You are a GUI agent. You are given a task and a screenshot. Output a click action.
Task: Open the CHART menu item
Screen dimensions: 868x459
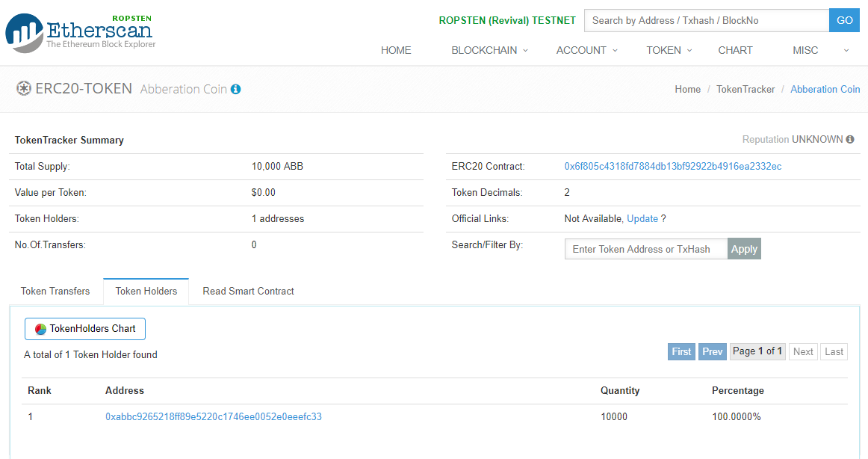point(735,50)
